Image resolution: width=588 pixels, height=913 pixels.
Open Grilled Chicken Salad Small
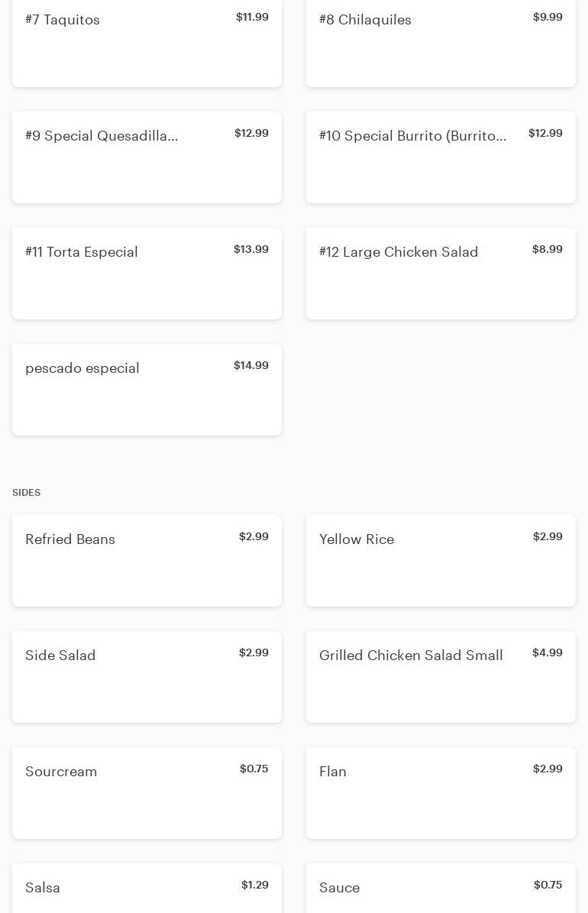pyautogui.click(x=441, y=677)
